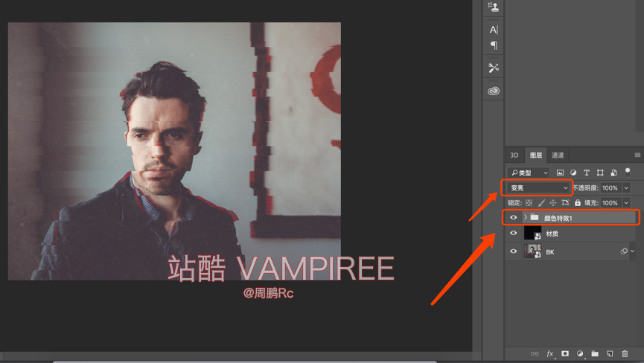This screenshot has width=644, height=363.
Task: Click the link layers chain icon
Action: pos(535,353)
